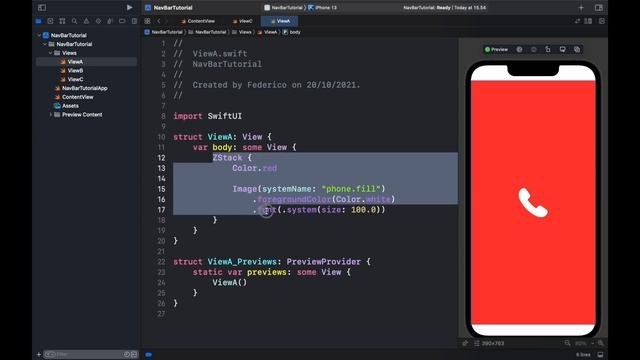Collapse the Views folder

pos(51,53)
